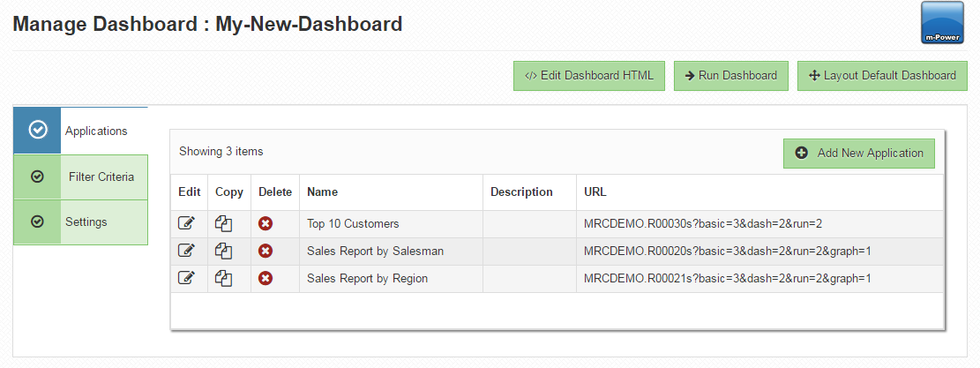Add New Application to the dashboard
Viewport: 980px width, 368px height.
click(859, 153)
